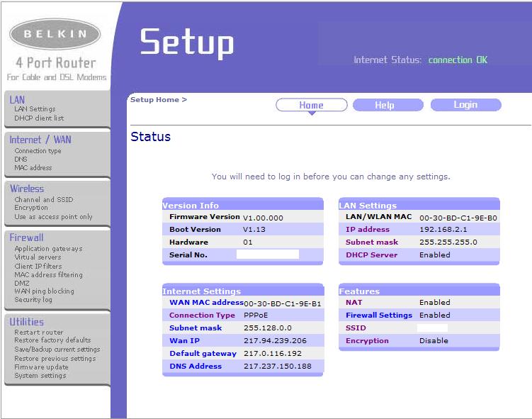
Task: Select Use as access point only
Action: coord(53,217)
